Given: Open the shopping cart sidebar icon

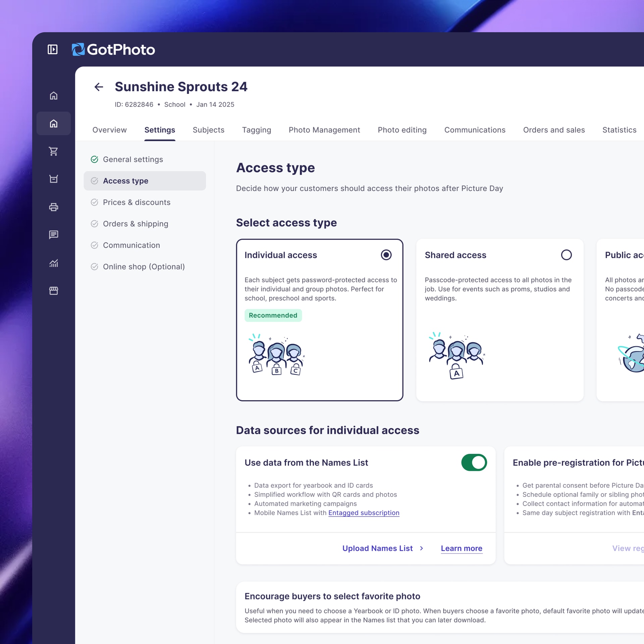Looking at the screenshot, I should 54,151.
